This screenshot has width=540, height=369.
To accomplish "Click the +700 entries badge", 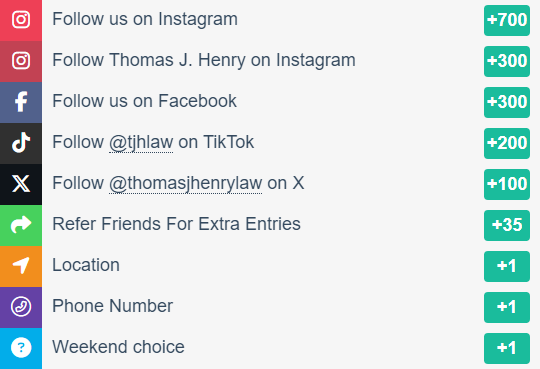I will pyautogui.click(x=507, y=20).
